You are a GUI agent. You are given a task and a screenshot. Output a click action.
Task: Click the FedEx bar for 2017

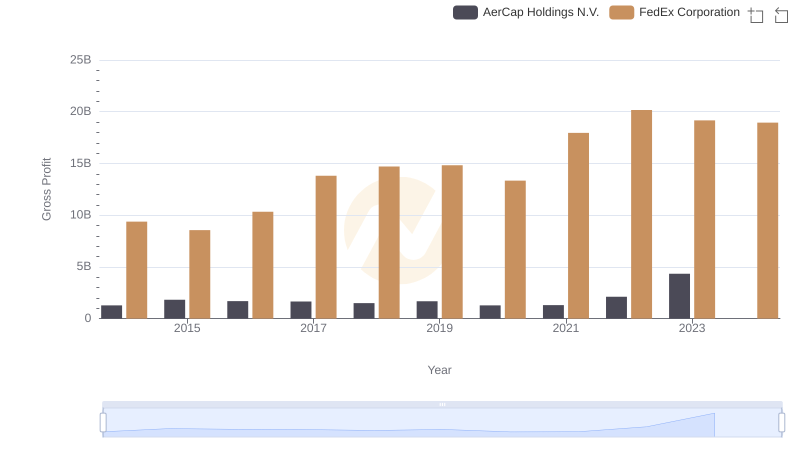point(326,247)
